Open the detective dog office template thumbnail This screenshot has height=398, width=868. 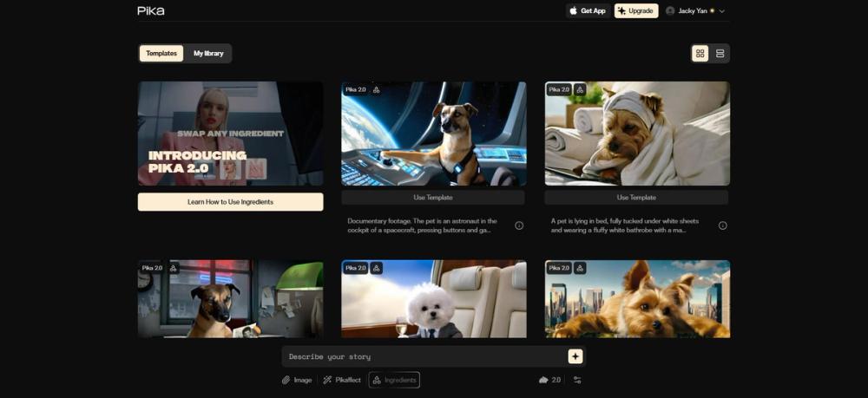(x=230, y=298)
